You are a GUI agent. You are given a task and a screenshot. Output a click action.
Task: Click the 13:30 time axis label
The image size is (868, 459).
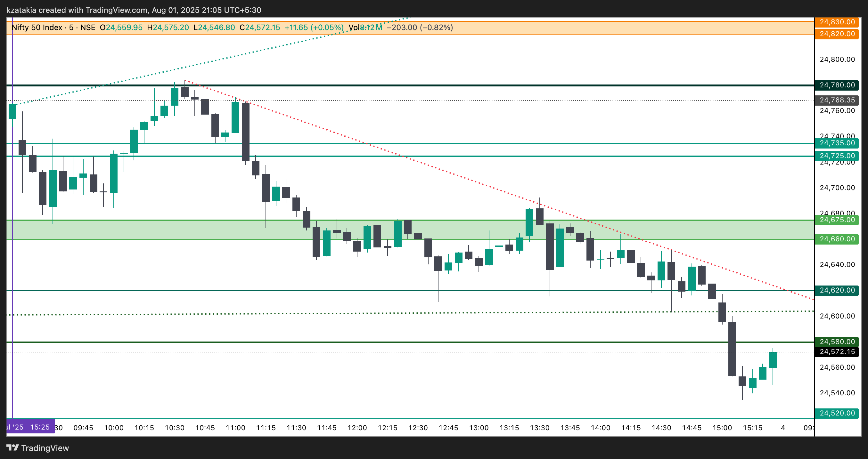pyautogui.click(x=539, y=428)
